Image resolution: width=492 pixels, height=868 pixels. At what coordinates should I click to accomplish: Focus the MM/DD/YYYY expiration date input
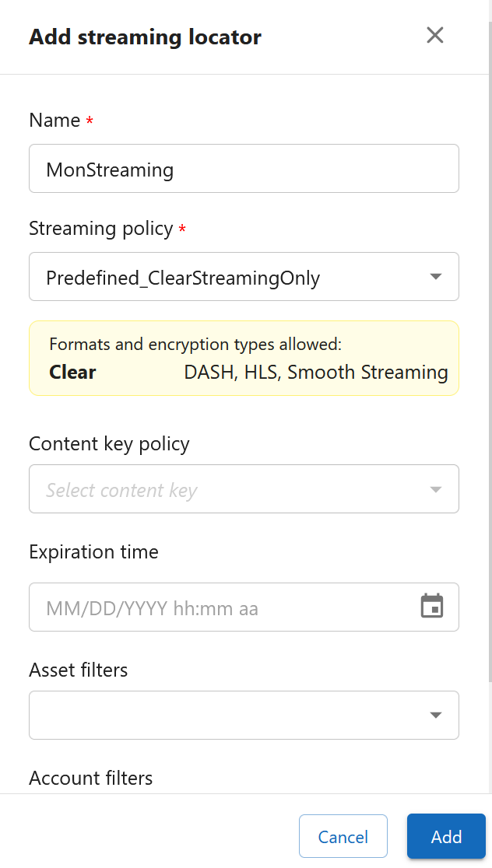click(x=152, y=607)
